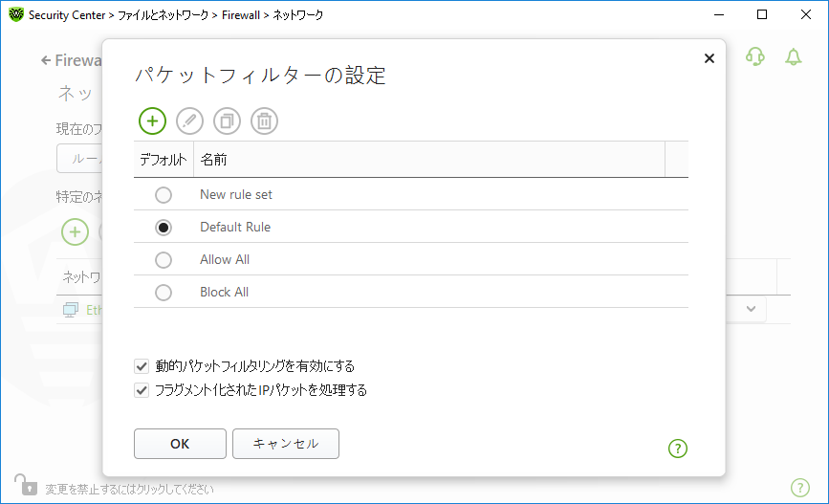The height and width of the screenshot is (504, 829).
Task: Click the trash delete icon
Action: [x=264, y=121]
